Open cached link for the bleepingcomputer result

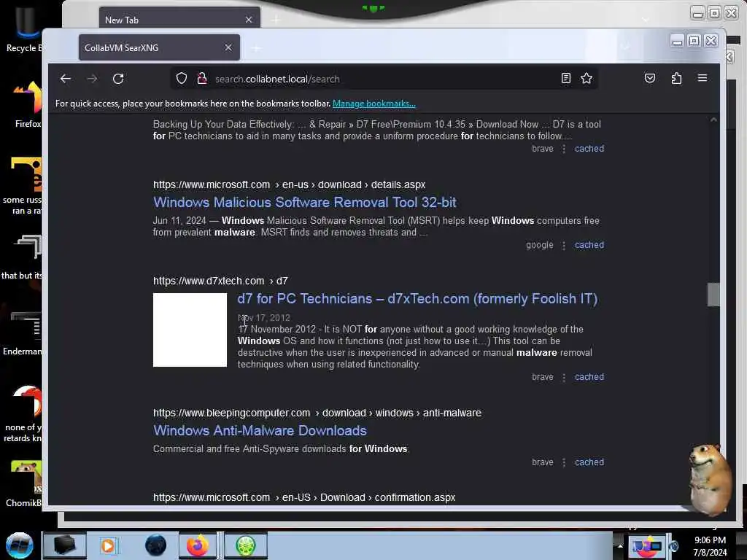point(589,462)
